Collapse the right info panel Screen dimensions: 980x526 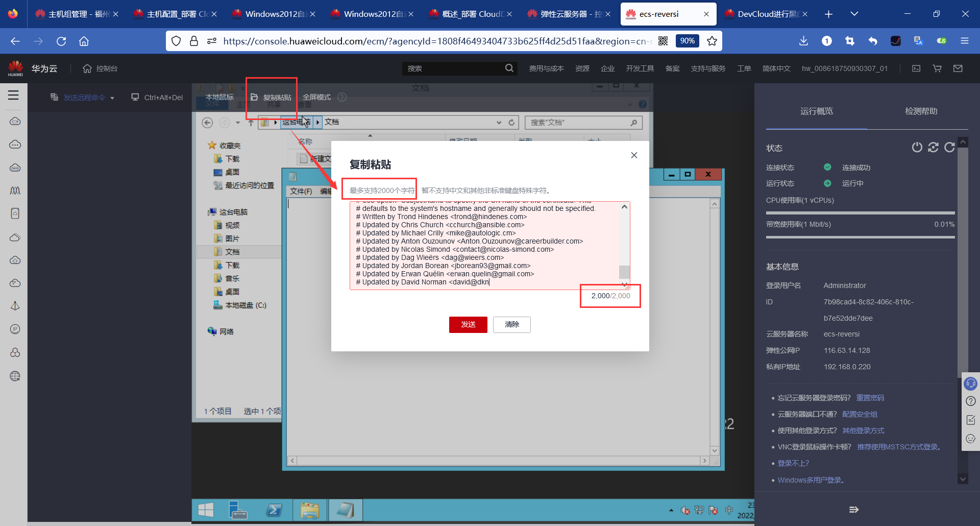pos(854,509)
